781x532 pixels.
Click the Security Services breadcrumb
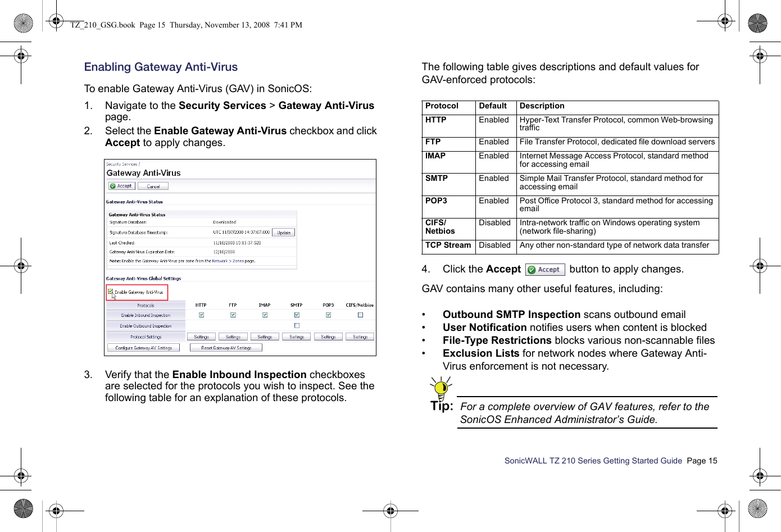pos(121,164)
